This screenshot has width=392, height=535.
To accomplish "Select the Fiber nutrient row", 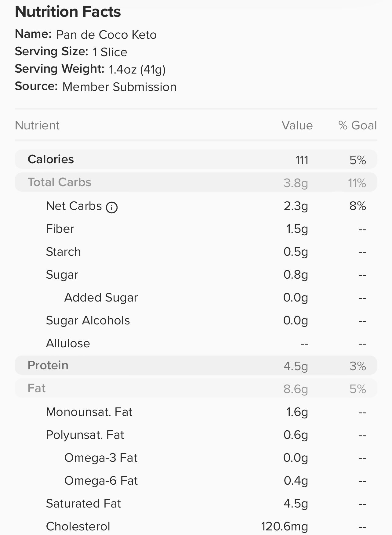I will [196, 229].
